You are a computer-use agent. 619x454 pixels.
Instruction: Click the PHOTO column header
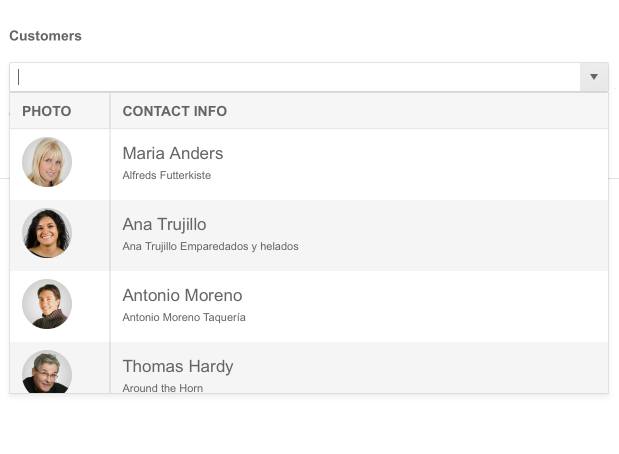tap(47, 111)
